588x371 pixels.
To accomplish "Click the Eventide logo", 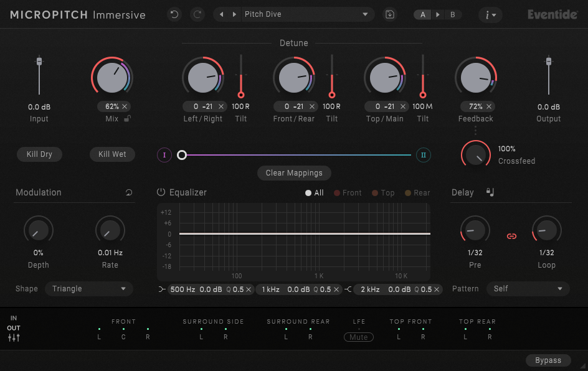I will point(552,14).
